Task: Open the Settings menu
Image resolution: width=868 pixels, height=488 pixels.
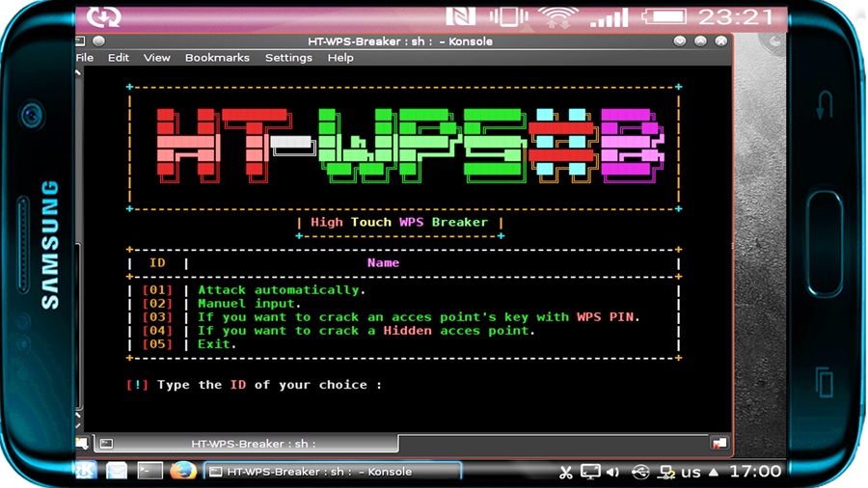Action: point(288,58)
